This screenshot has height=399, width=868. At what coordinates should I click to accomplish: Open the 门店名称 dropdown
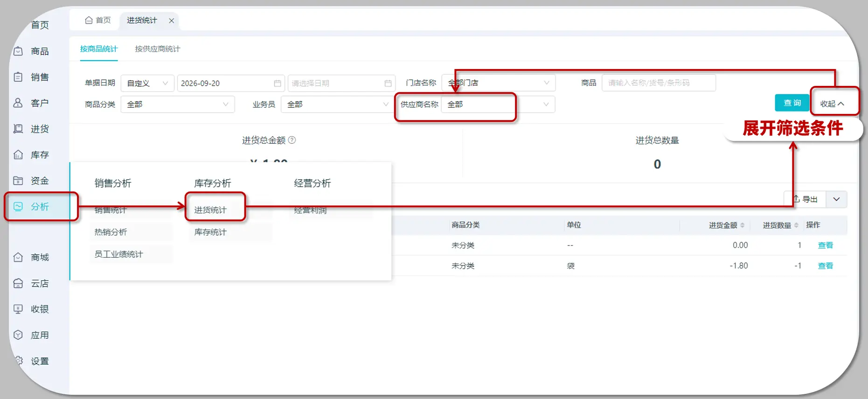(499, 83)
